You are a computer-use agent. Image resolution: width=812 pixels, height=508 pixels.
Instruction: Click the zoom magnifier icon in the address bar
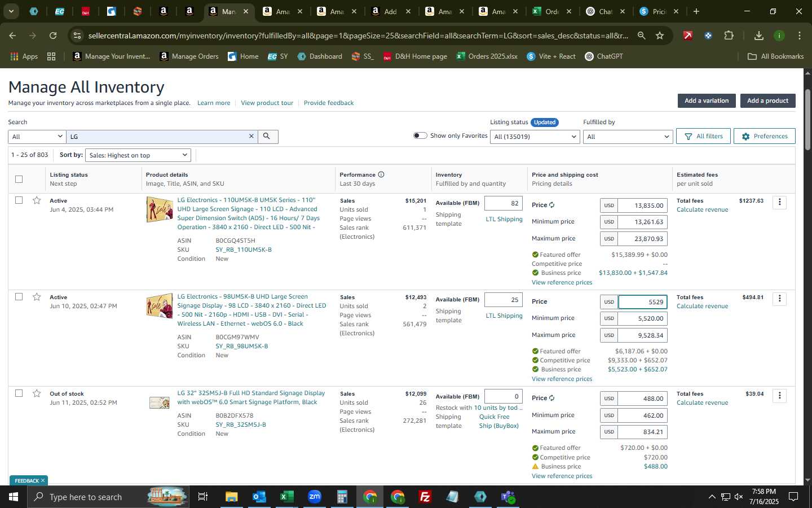pos(642,36)
